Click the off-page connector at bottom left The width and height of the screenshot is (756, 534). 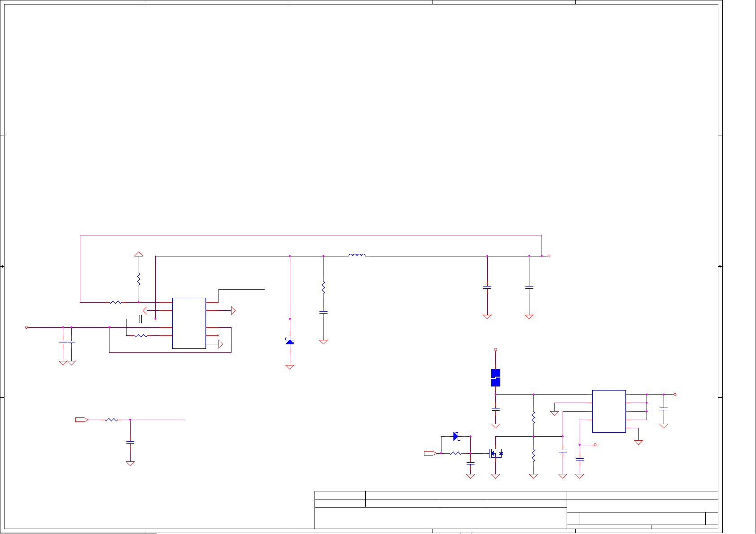[x=82, y=420]
